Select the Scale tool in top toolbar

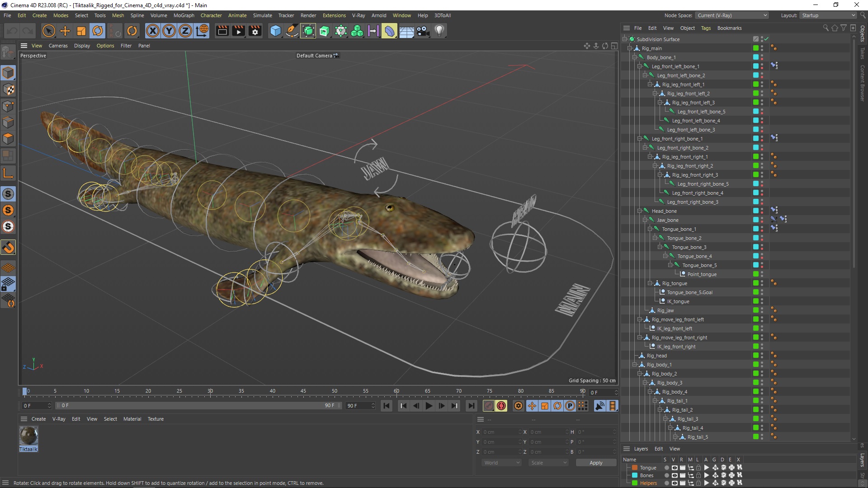[x=81, y=31]
